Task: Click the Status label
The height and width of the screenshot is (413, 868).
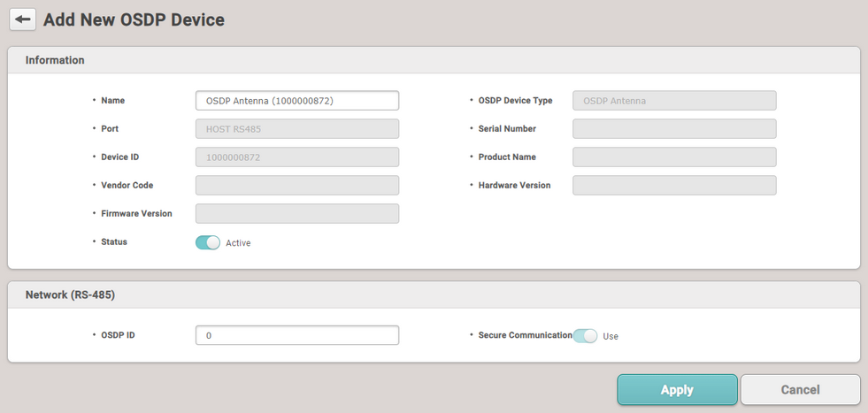Action: tap(114, 242)
